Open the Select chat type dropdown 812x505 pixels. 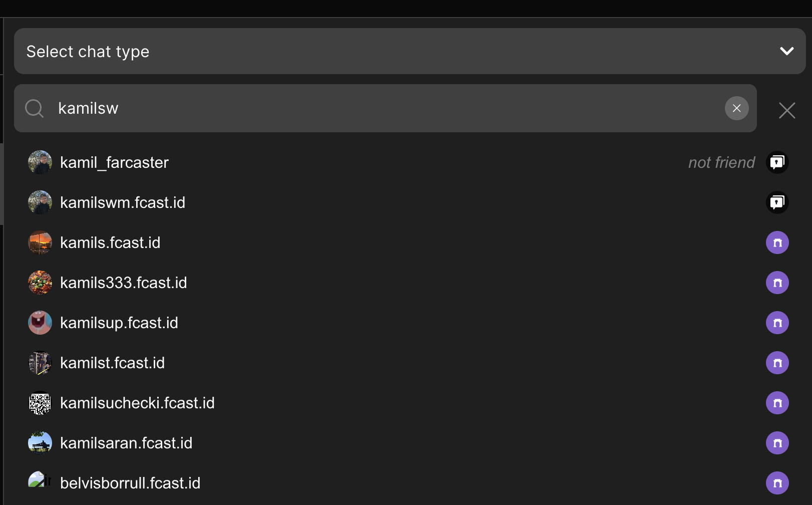400,51
